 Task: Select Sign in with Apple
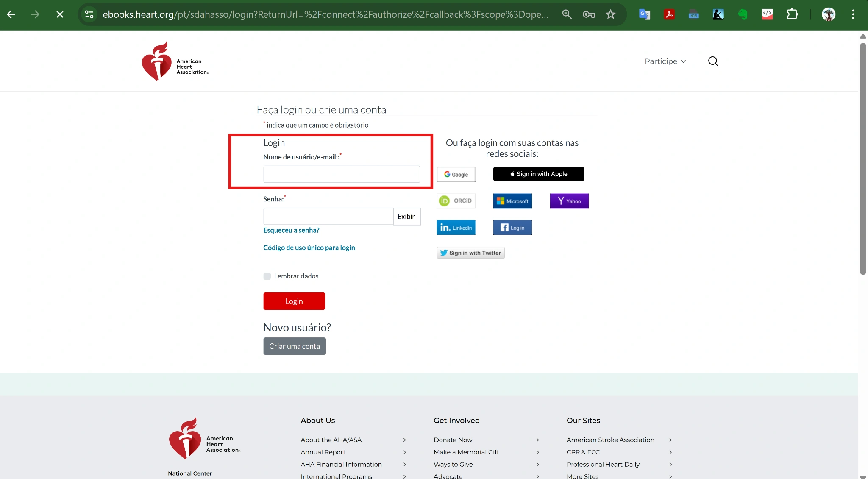538,174
